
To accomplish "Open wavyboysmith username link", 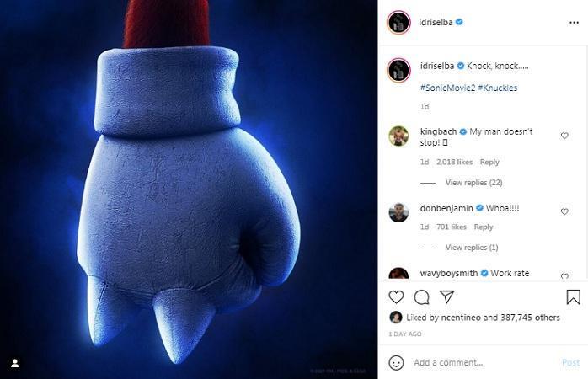I will [x=449, y=273].
